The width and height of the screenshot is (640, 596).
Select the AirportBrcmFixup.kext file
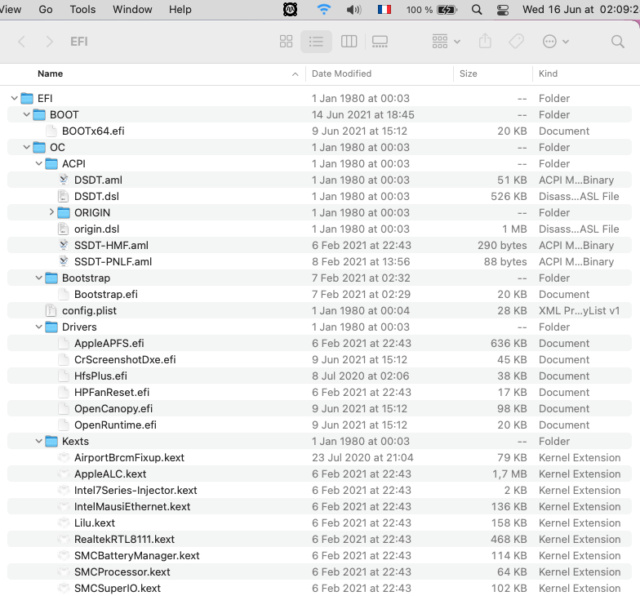pyautogui.click(x=129, y=458)
